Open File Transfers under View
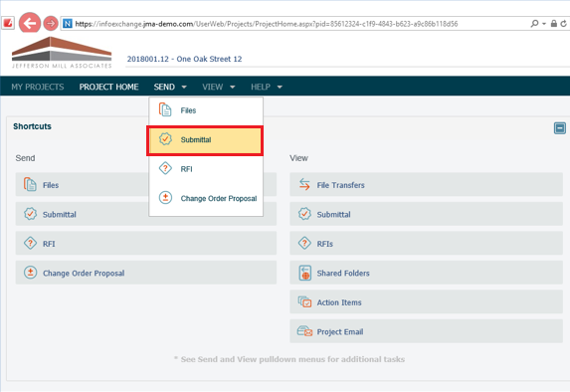570x392 pixels. point(426,185)
